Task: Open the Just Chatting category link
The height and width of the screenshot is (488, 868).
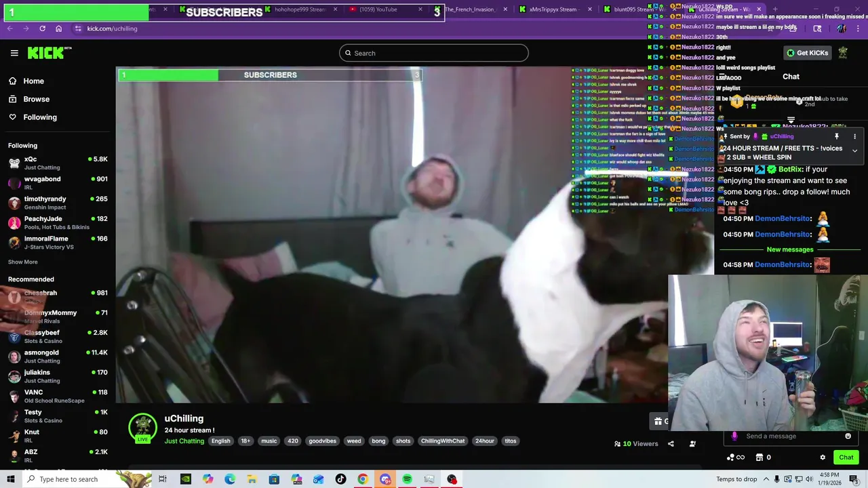Action: 184,441
